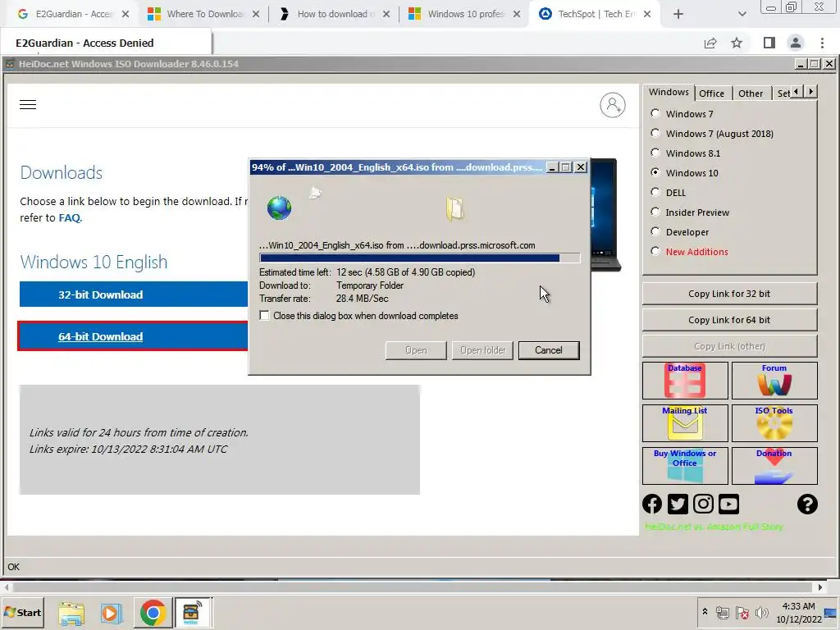Viewport: 840px width, 630px height.
Task: Select the Windows 10 radio button
Action: click(655, 172)
